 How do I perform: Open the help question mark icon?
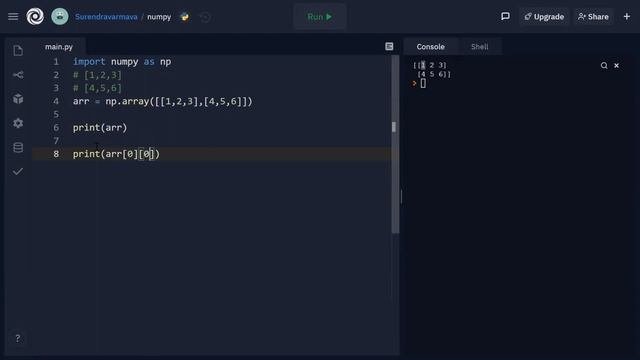pos(18,338)
